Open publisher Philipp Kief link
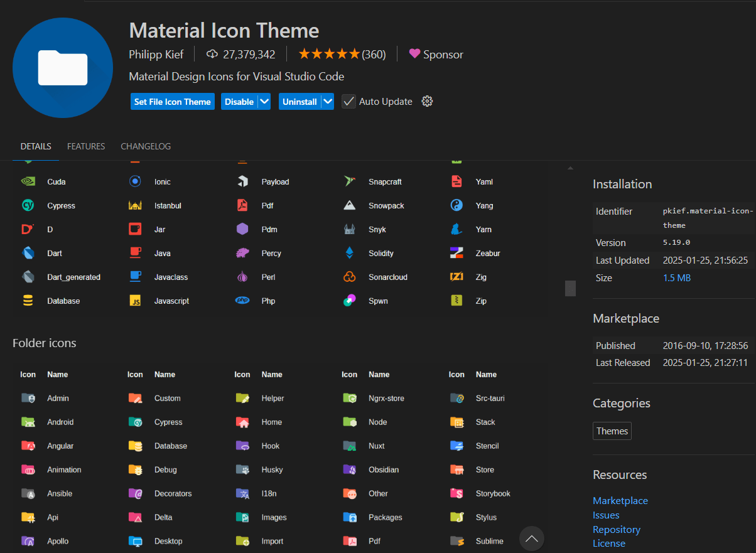Image resolution: width=756 pixels, height=553 pixels. click(156, 55)
